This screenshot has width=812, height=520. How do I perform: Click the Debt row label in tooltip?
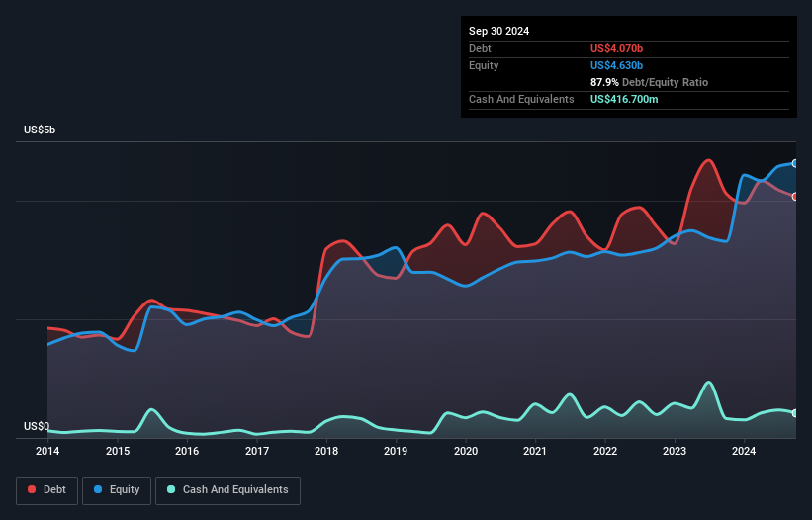(480, 48)
